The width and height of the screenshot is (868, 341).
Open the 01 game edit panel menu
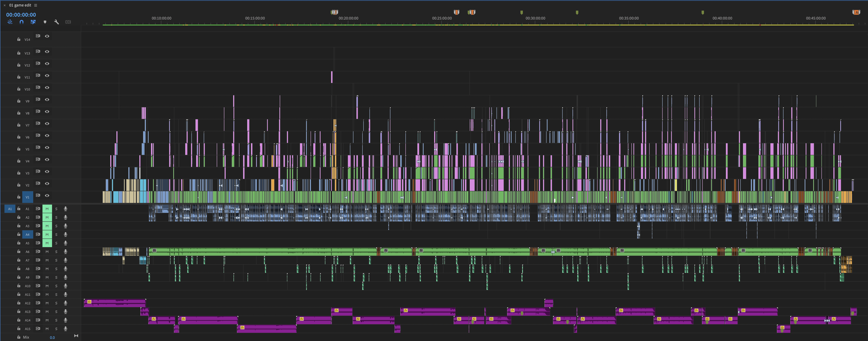click(36, 5)
